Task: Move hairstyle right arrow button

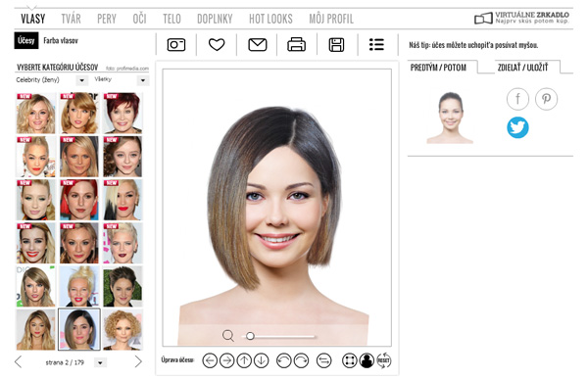Action: [227, 360]
